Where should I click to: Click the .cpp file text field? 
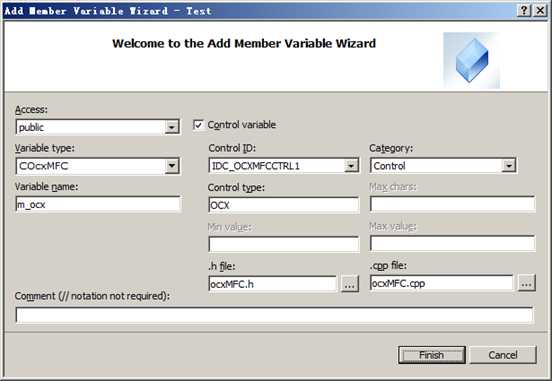(x=441, y=283)
